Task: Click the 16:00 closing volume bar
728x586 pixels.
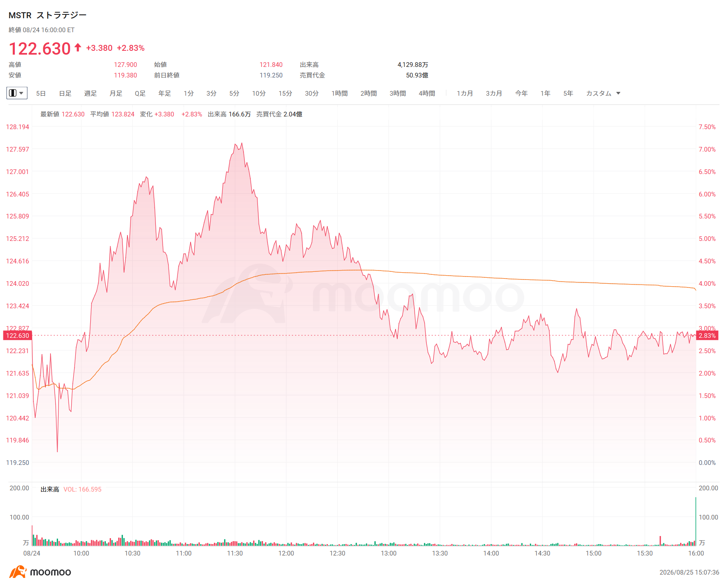Action: pyautogui.click(x=695, y=522)
